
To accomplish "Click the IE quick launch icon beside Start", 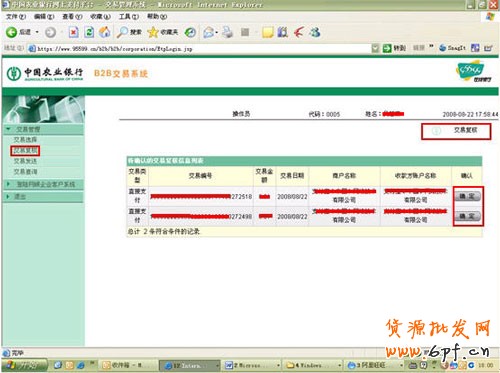I will click(x=80, y=365).
